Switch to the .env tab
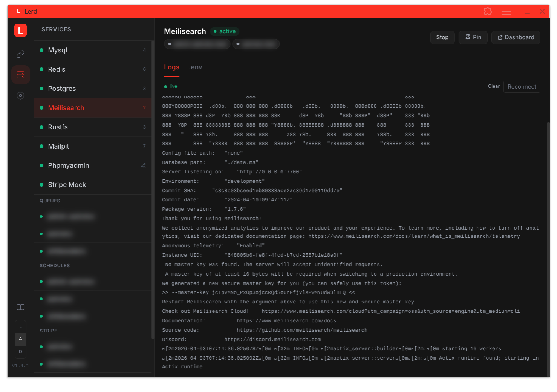This screenshot has height=392, width=557. [x=196, y=67]
